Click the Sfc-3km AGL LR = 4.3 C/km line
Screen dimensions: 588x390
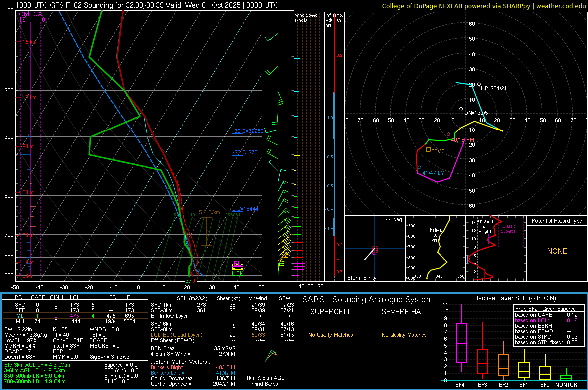(37, 365)
